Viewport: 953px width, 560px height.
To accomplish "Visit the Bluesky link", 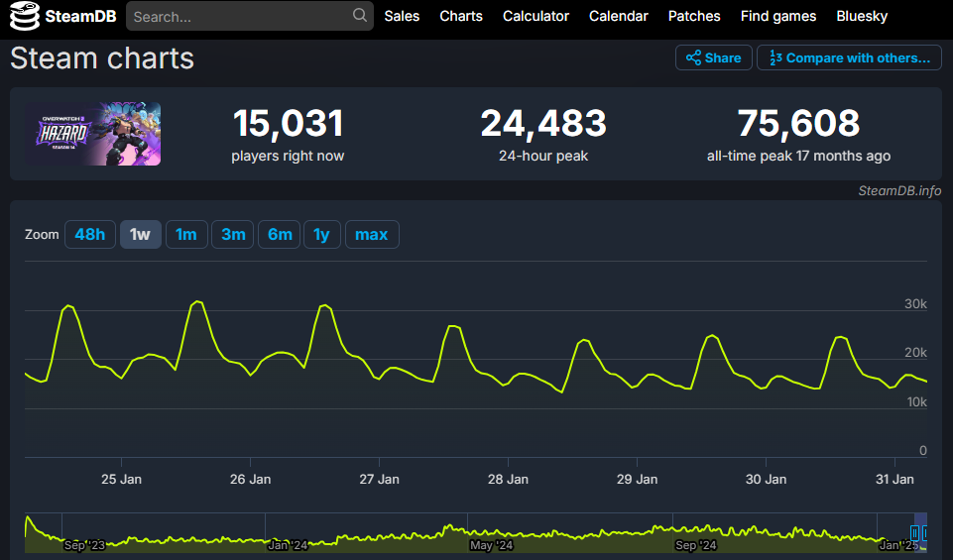I will [862, 16].
